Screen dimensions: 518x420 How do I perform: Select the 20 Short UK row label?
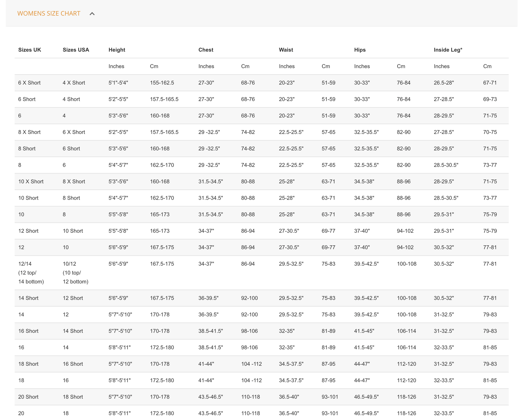click(28, 397)
